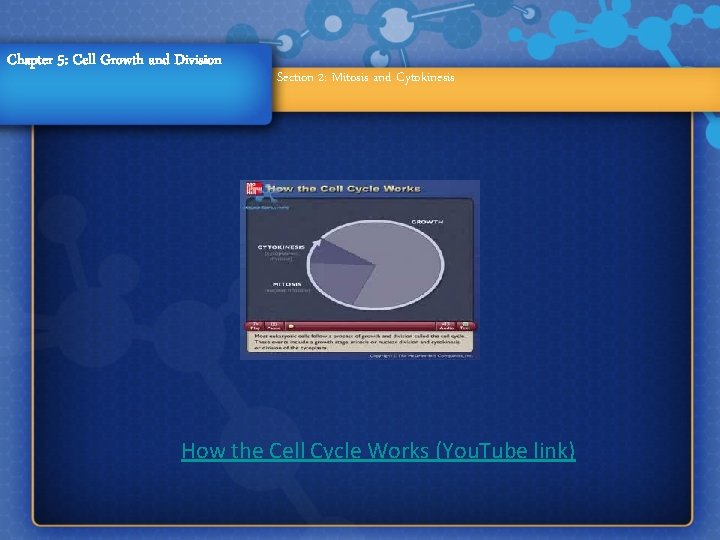This screenshot has width=720, height=540.
Task: Click the cell cycle animation thumbnail
Action: pos(360,270)
